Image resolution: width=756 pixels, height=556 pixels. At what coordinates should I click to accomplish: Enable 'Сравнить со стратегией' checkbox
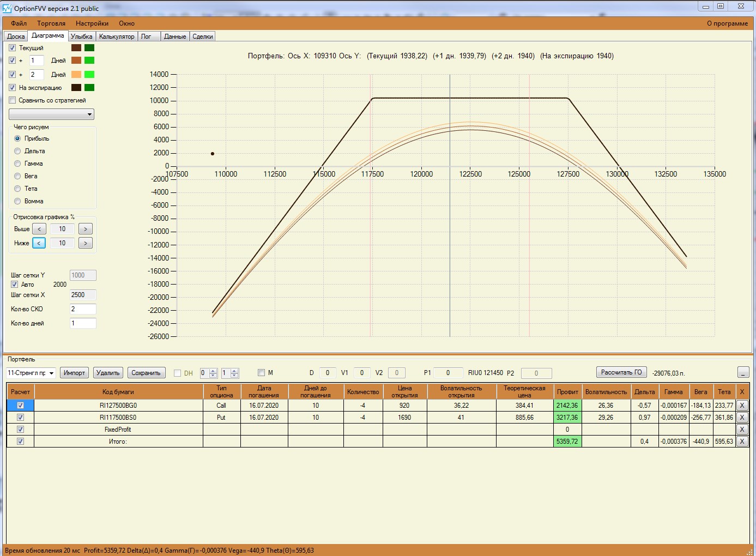click(13, 100)
